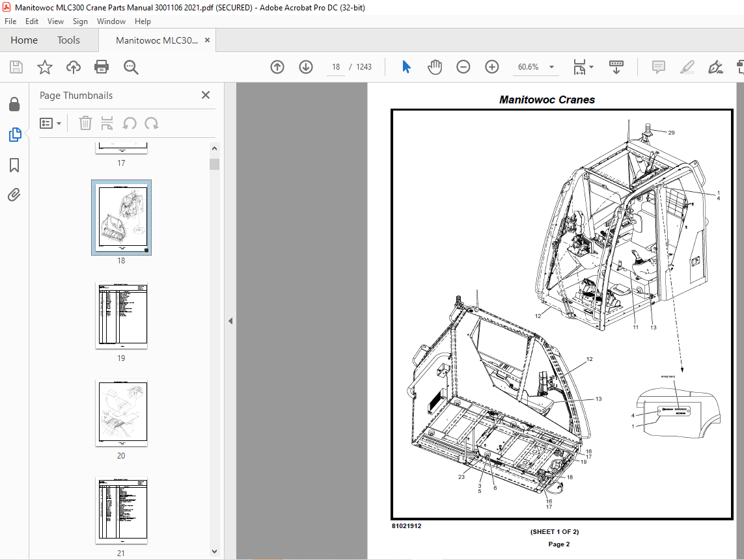Close the Page Thumbnails panel

tap(206, 96)
